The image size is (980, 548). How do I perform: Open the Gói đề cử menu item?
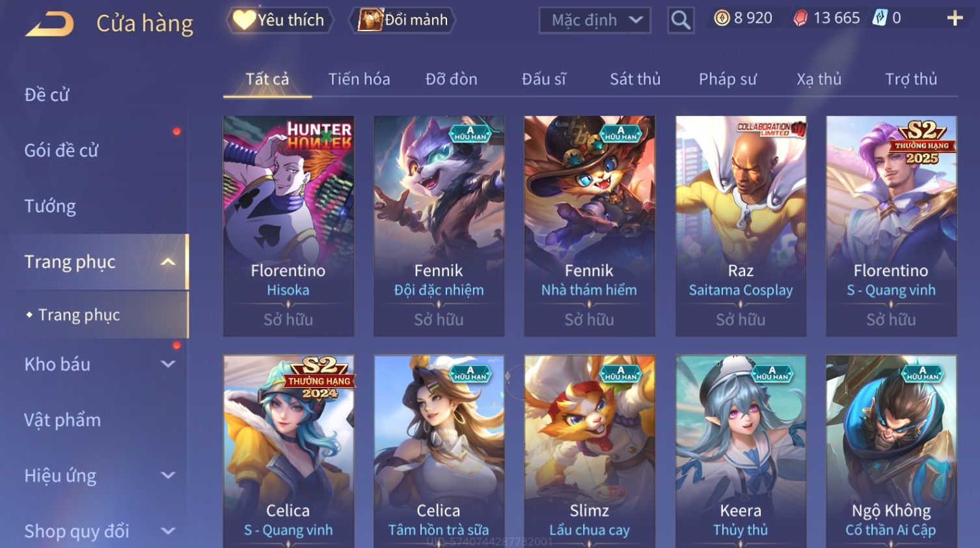pyautogui.click(x=61, y=150)
